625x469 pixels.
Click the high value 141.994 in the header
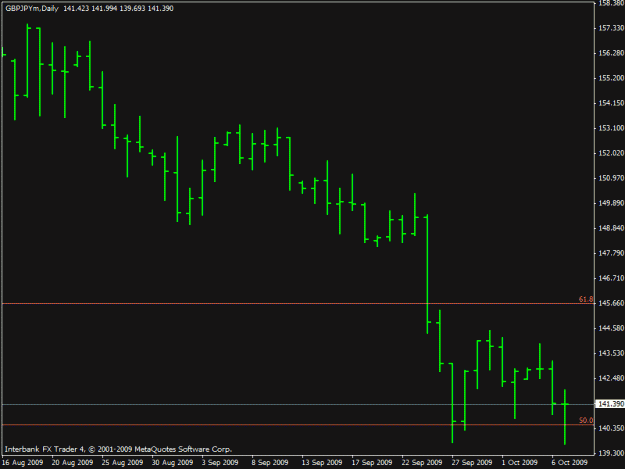[104, 8]
